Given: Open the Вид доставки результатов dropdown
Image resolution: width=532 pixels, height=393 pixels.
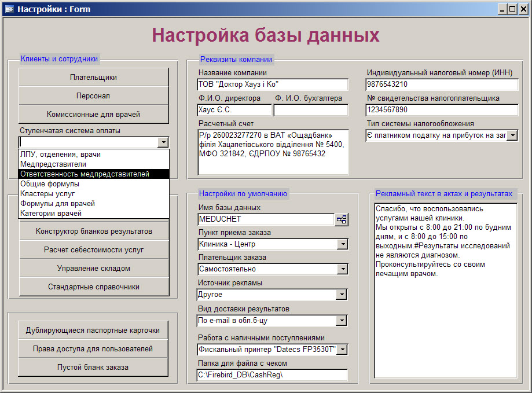Looking at the screenshot, I should (342, 321).
